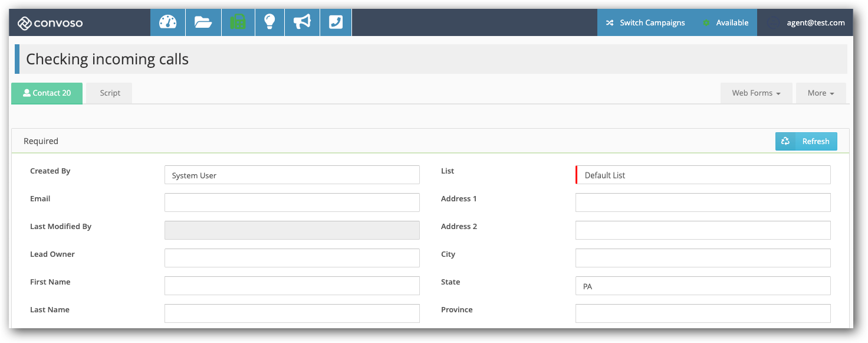The image size is (868, 343).
Task: Change agent status via the Available selector
Action: pos(731,22)
